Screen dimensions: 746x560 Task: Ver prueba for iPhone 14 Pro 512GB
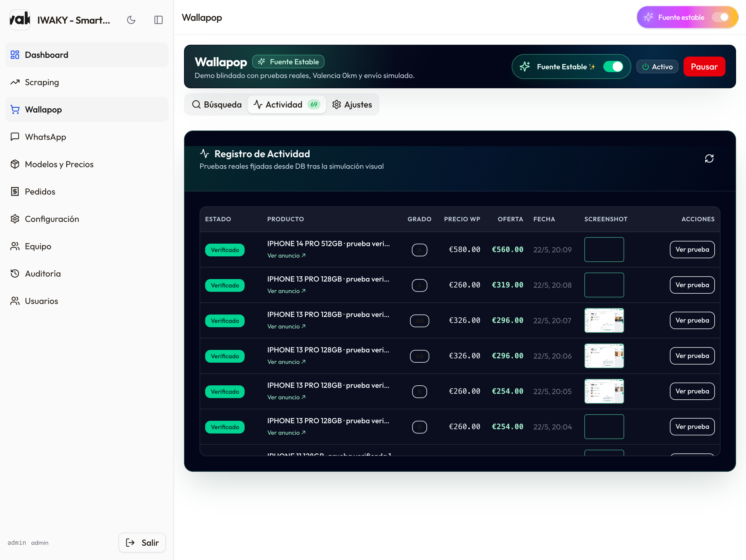[692, 250]
